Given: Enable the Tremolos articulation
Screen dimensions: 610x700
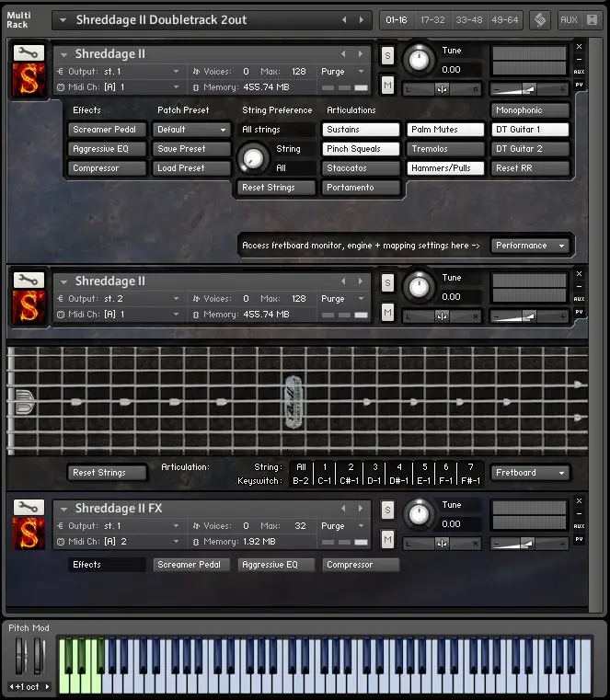Looking at the screenshot, I should [x=445, y=149].
